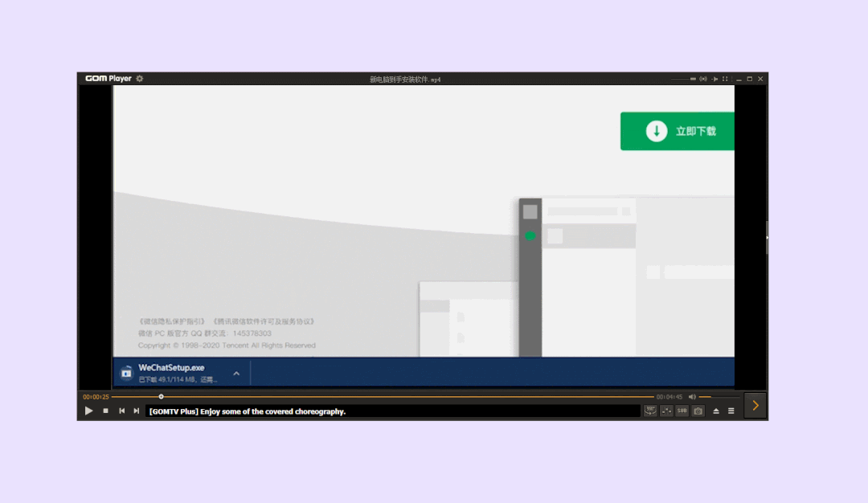Adjust the title bar transparency slider
868x503 pixels.
(x=683, y=79)
